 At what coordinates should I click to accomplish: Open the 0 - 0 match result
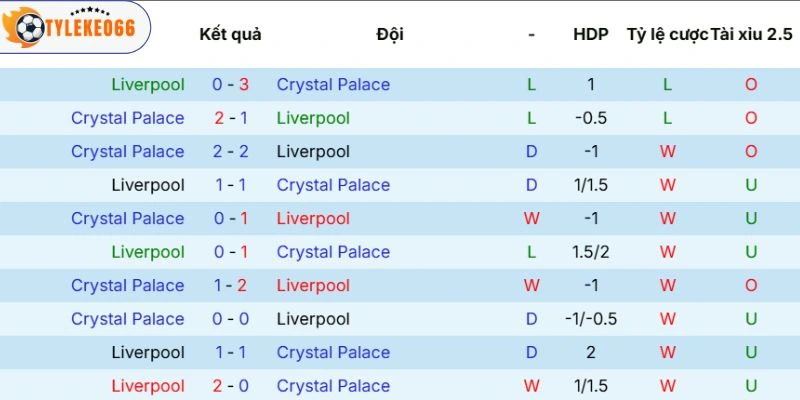(x=230, y=319)
